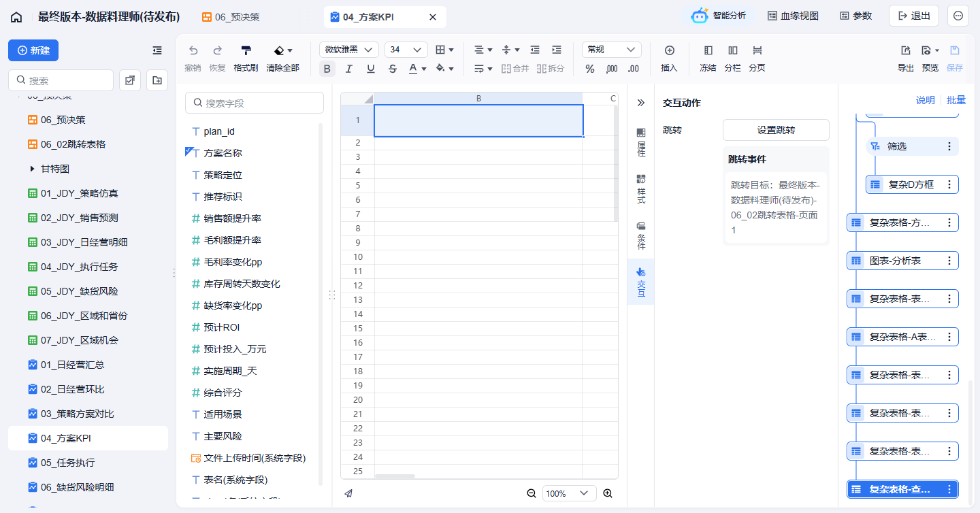Screen dimensions: 980x513
Task: Switch to the 06_预决策 tab
Action: point(231,17)
